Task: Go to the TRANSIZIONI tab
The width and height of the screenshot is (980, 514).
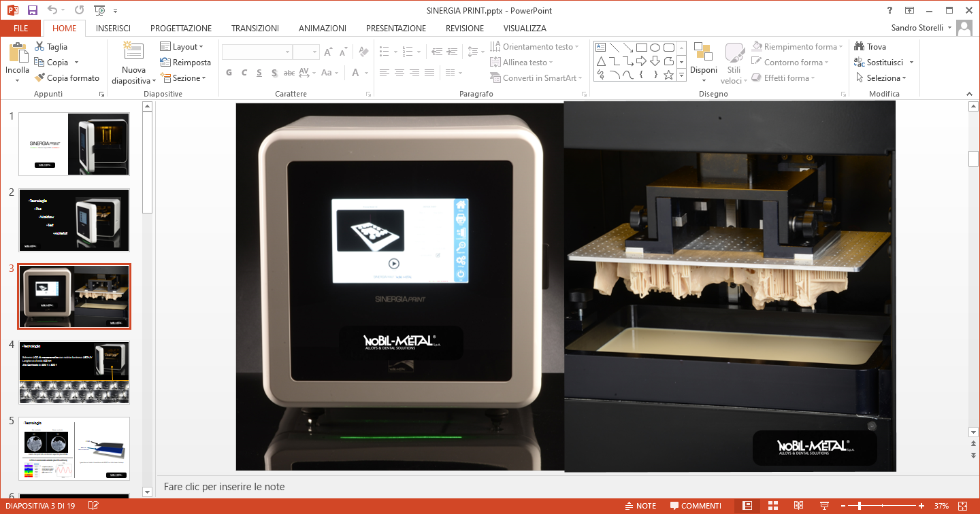Action: 255,29
